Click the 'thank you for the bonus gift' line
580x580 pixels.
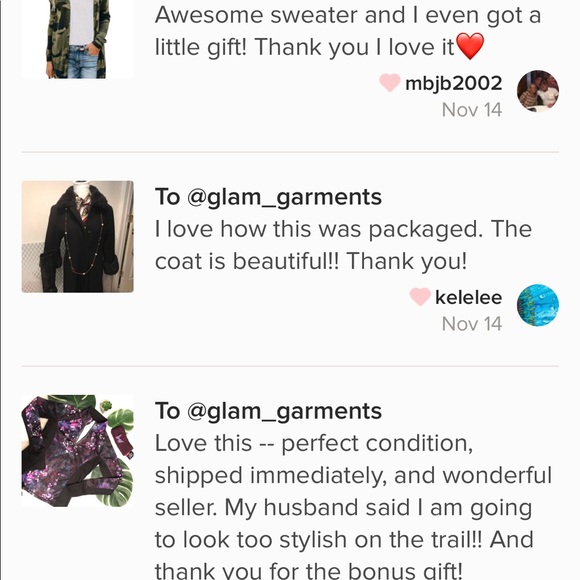(x=308, y=570)
